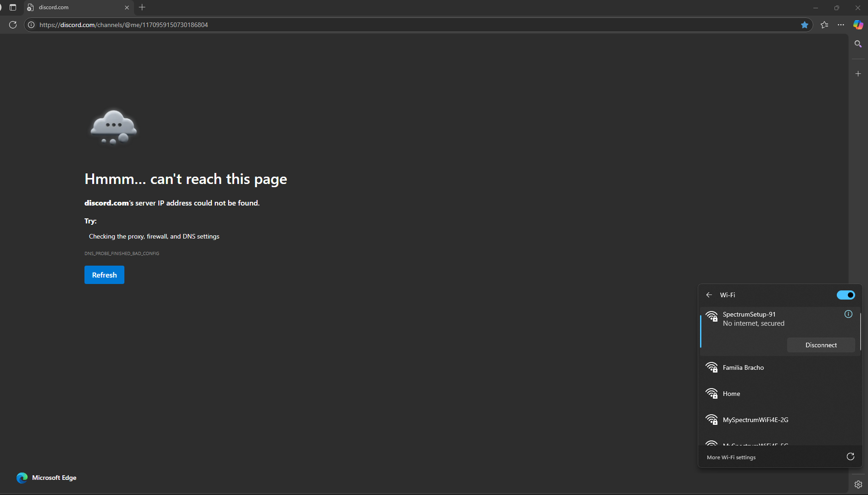Open the Favorites list icon
Screen dimensions: 868x495
[x=824, y=25]
